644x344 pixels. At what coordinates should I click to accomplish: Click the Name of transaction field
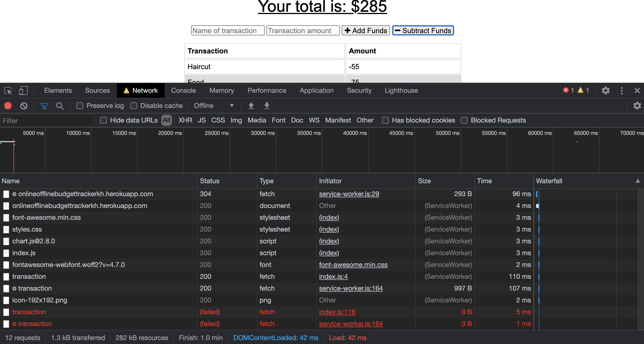tap(228, 30)
